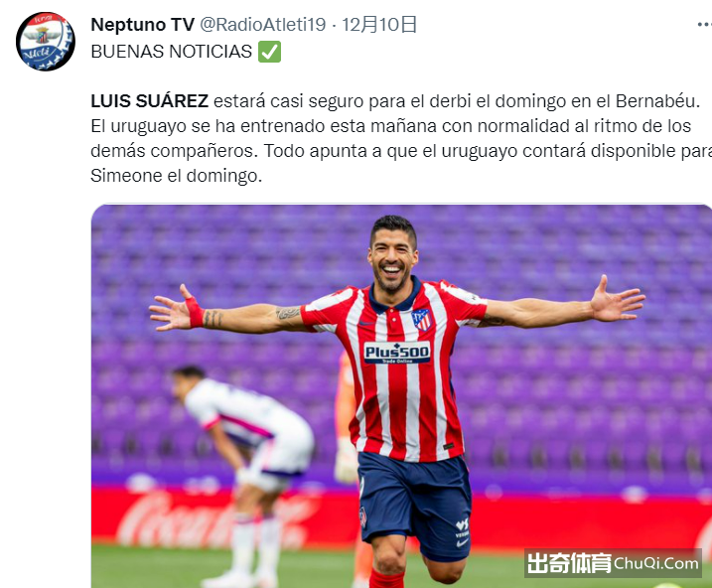This screenshot has height=588, width=712.
Task: Open the Neptuno TV display name
Action: pos(143,25)
